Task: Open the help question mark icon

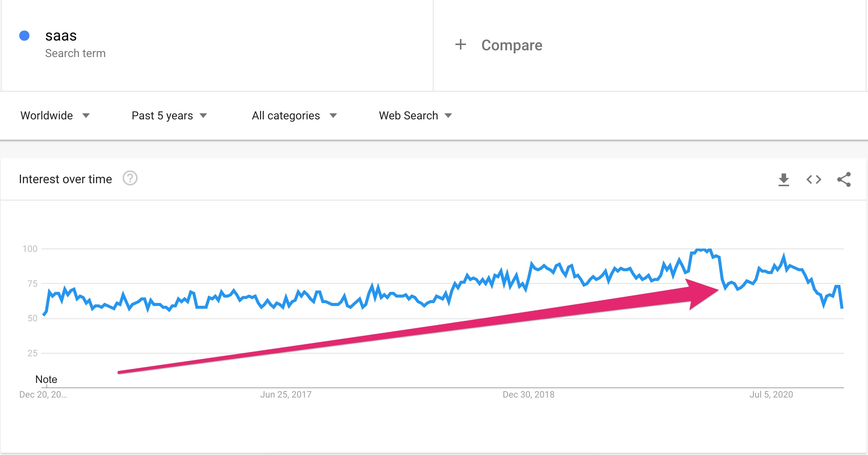Action: click(x=130, y=178)
